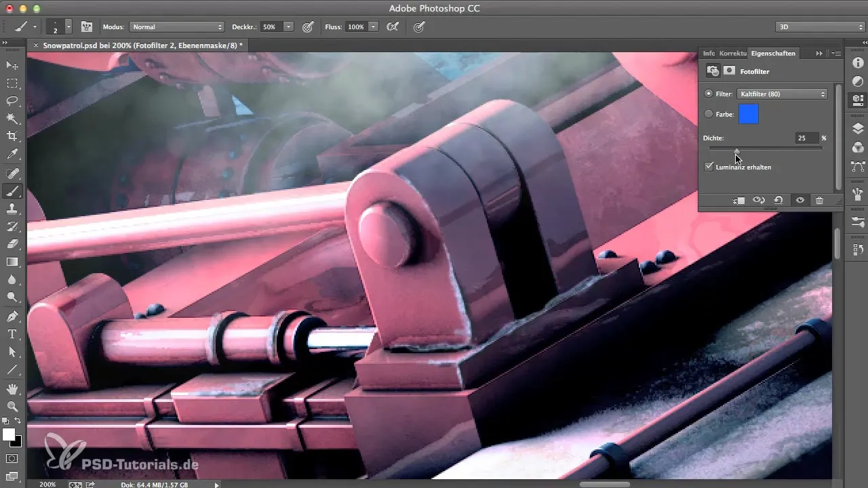Toggle Quick Mask mode

coord(12,458)
